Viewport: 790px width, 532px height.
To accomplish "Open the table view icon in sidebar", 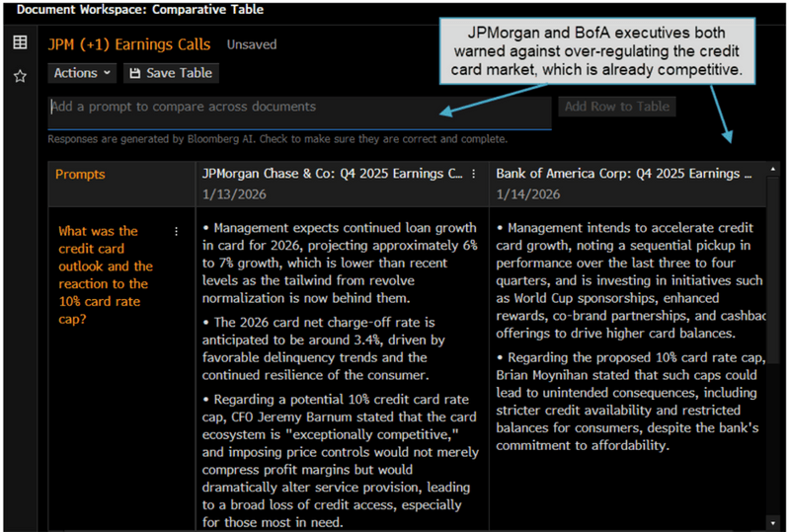I will [x=20, y=42].
